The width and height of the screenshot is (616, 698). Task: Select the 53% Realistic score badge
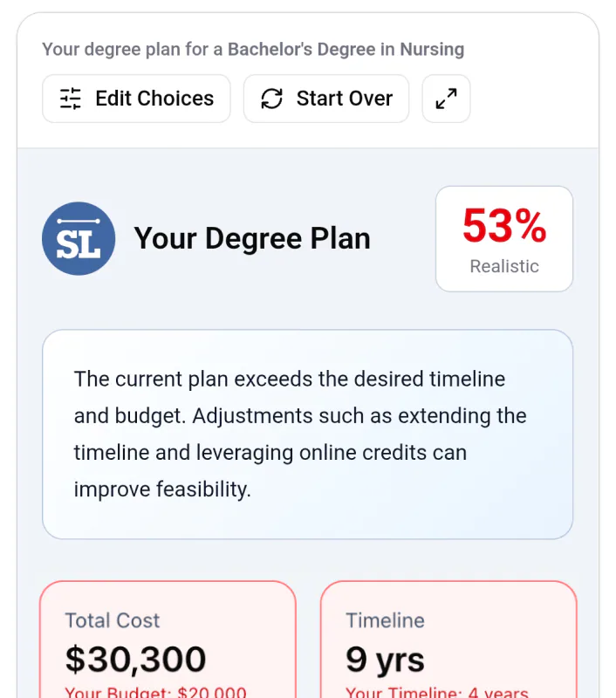(x=504, y=238)
